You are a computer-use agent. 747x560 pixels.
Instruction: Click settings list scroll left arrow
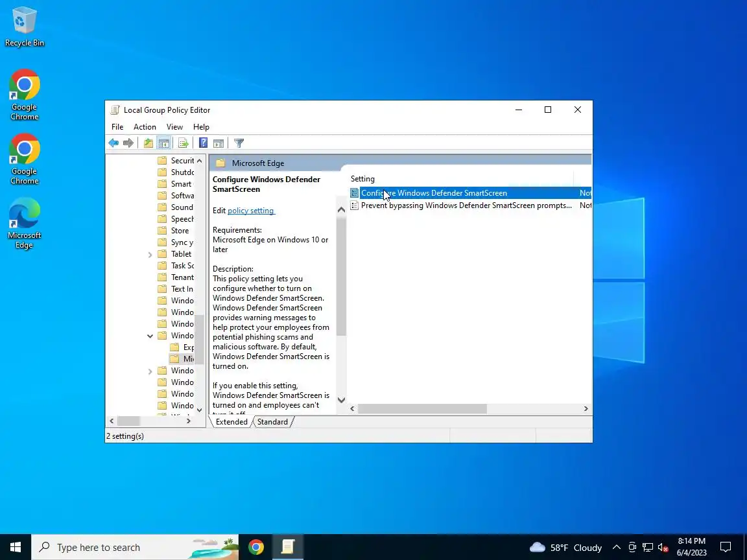coord(353,408)
